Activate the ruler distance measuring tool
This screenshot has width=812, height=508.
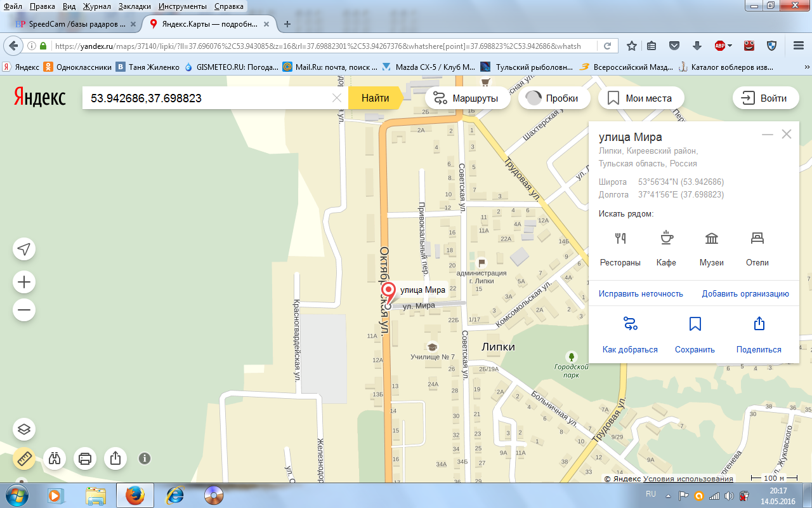point(24,458)
